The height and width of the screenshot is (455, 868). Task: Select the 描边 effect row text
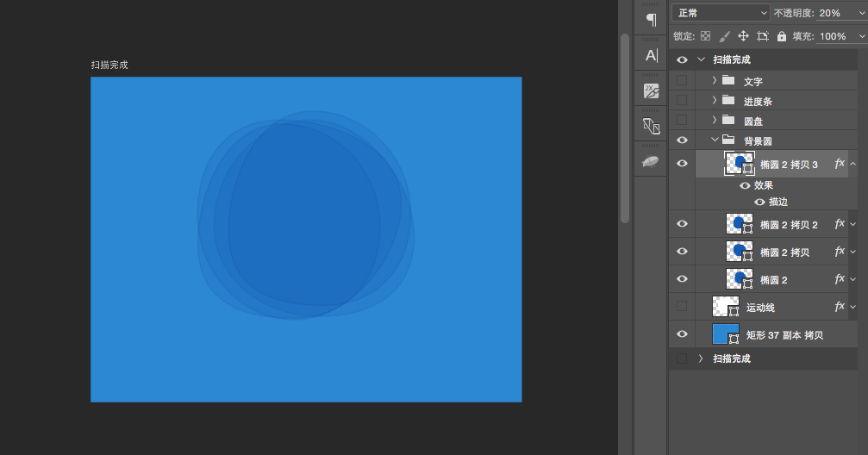coord(777,202)
